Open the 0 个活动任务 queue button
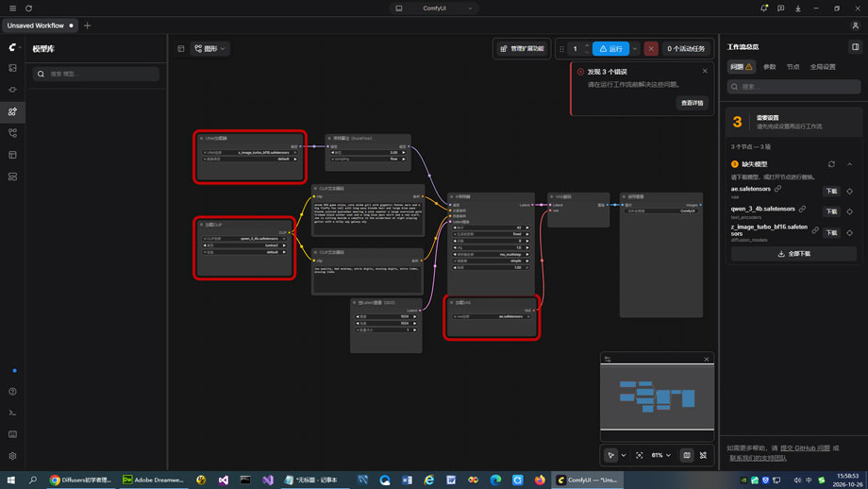This screenshot has width=868, height=489. (x=686, y=49)
